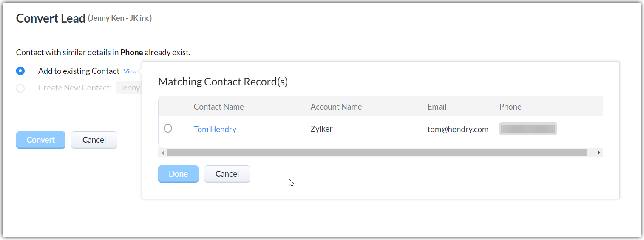Viewport: 644px width, 240px height.
Task: Click the Phone column header
Action: coord(510,107)
